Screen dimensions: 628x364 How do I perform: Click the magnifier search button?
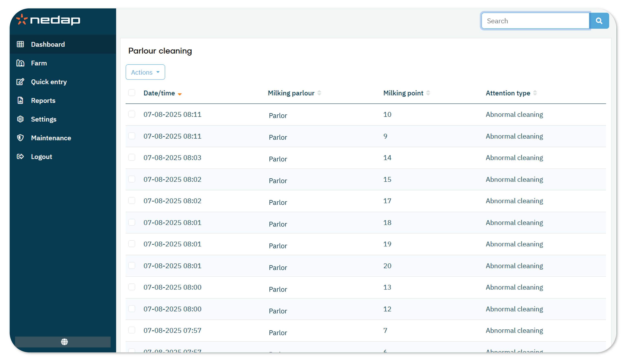599,21
